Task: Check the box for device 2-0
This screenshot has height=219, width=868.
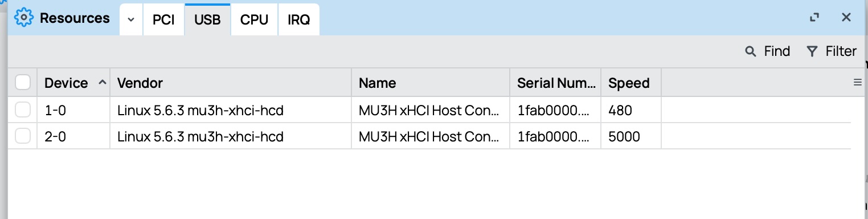Action: click(23, 136)
